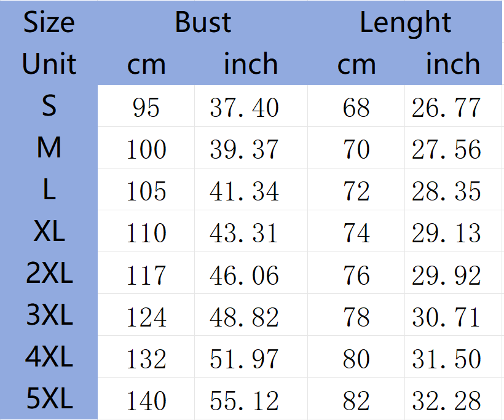Screen dimensions: 504x420
Task: Click the Unit row label
Action: pos(49,64)
